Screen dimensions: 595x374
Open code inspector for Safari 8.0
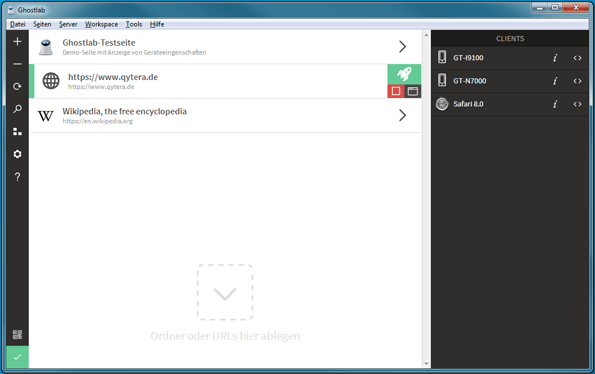click(577, 104)
